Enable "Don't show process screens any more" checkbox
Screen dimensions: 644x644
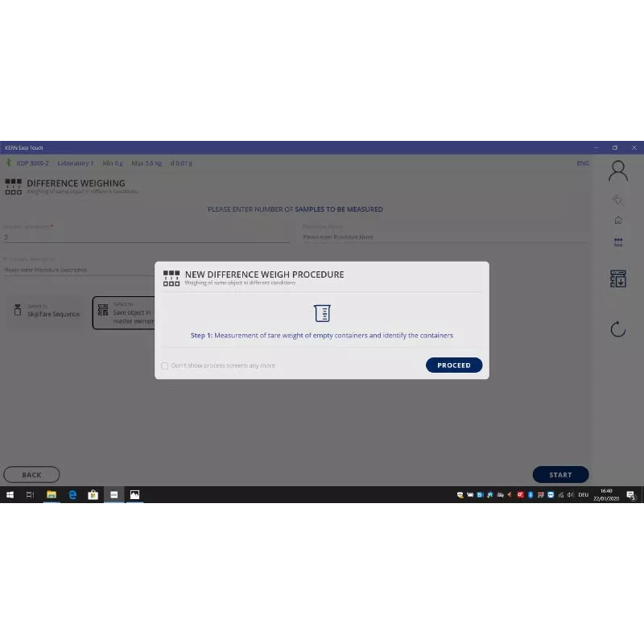[165, 365]
